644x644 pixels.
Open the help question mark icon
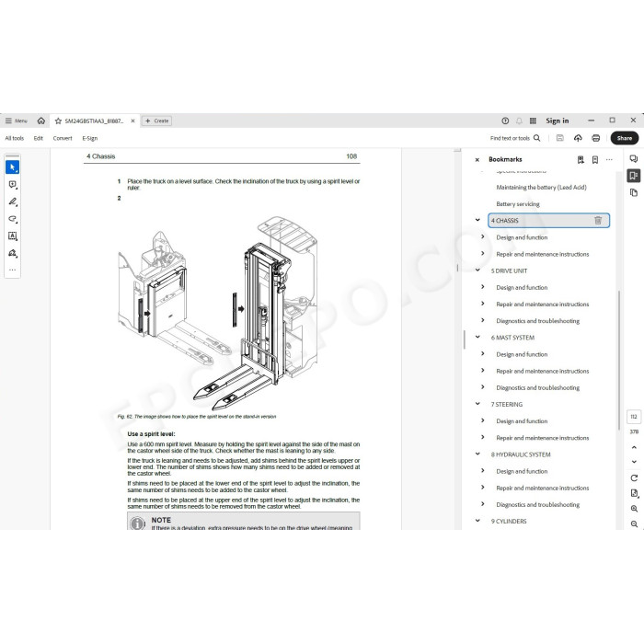(505, 121)
